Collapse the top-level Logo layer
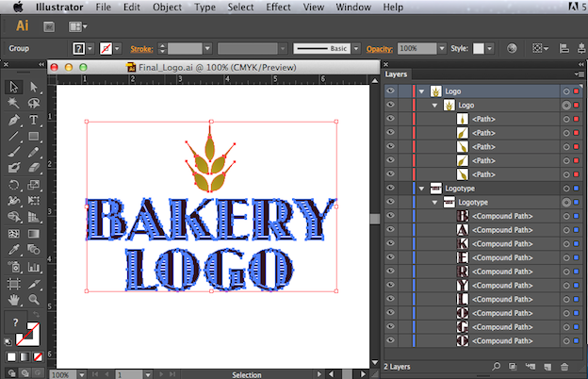Viewport: 588px width, 379px height. pos(422,91)
